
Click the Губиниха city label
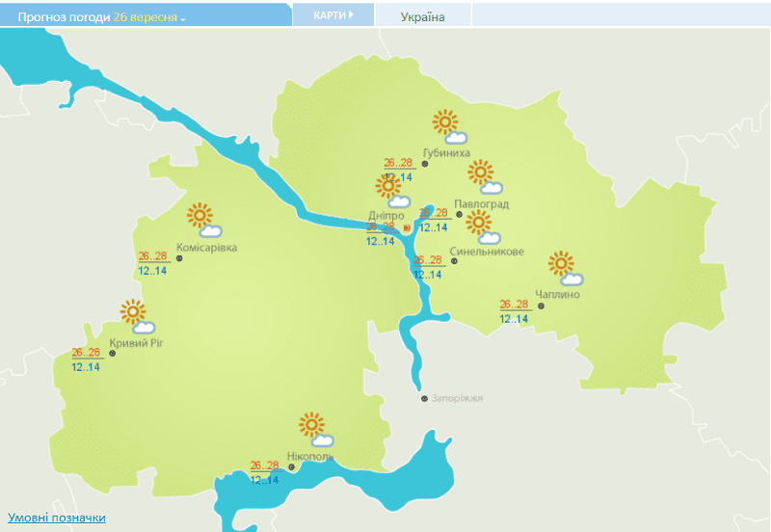pos(453,153)
